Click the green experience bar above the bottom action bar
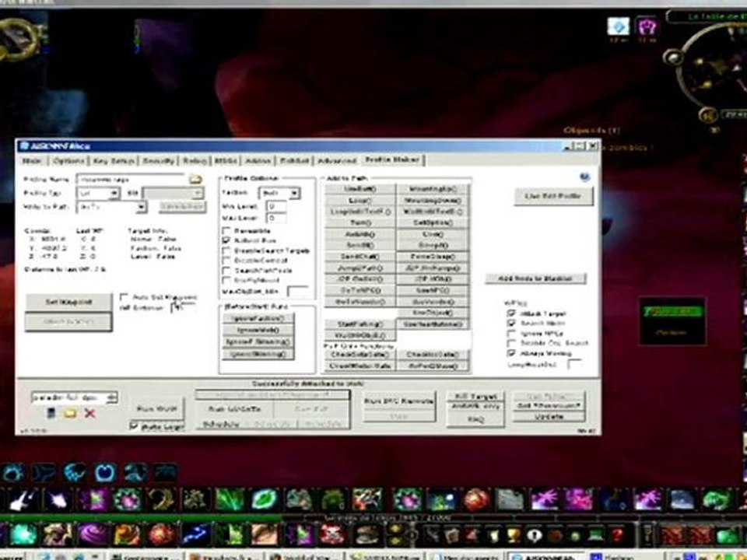747x560 pixels. 141,518
